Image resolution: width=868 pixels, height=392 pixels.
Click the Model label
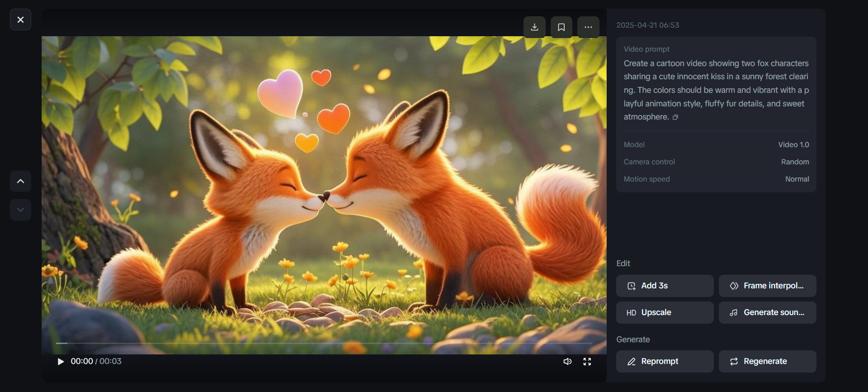tap(634, 145)
